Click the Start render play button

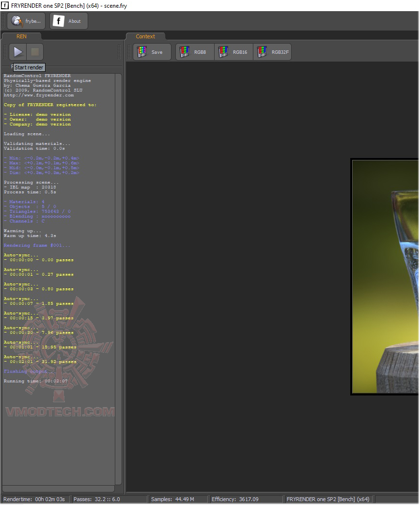coord(18,52)
